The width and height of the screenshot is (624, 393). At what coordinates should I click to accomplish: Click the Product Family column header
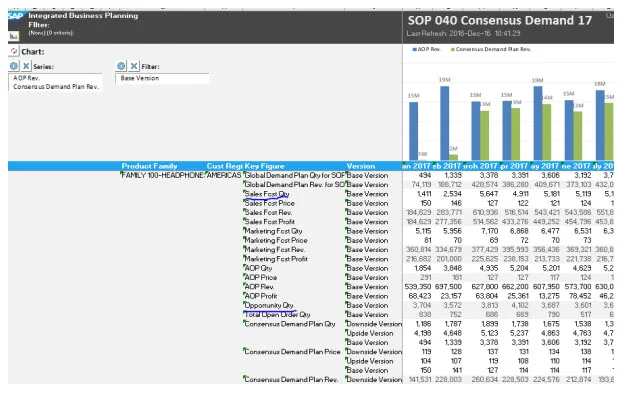(x=149, y=166)
